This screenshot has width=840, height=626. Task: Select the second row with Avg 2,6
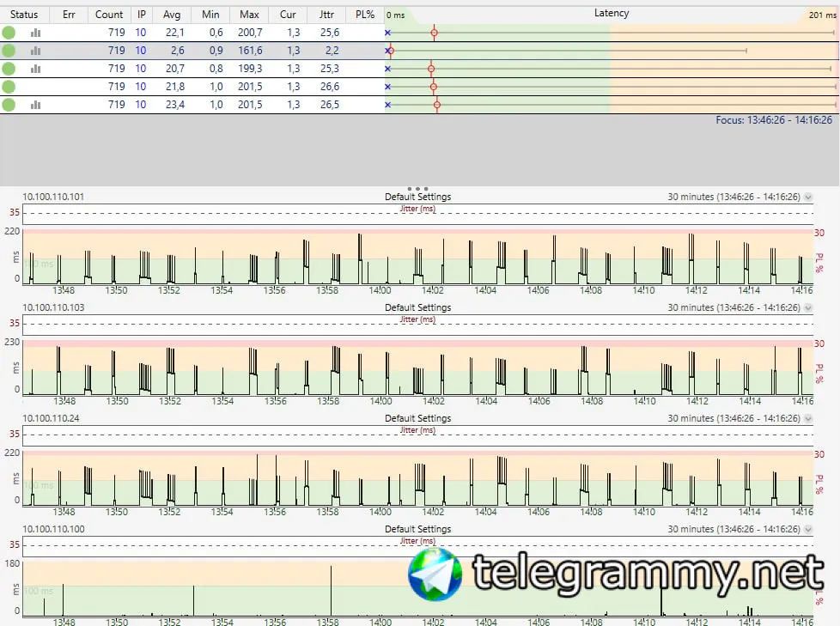click(193, 51)
